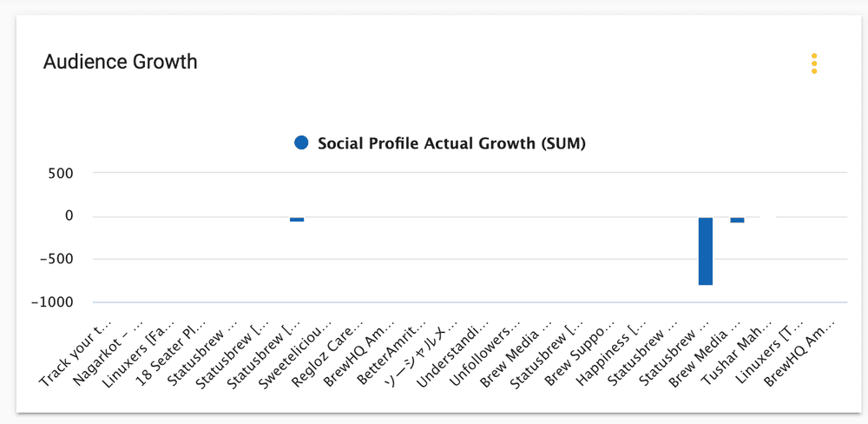Click the Japanese "ソーシャルメ..." label
The height and width of the screenshot is (424, 868).
[422, 354]
